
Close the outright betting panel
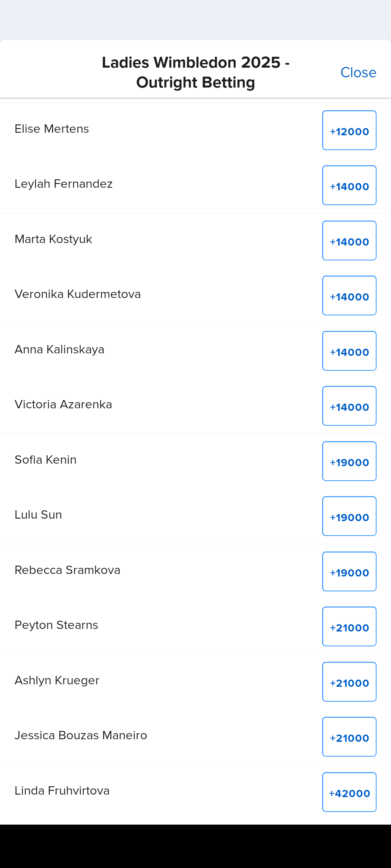[x=358, y=72]
